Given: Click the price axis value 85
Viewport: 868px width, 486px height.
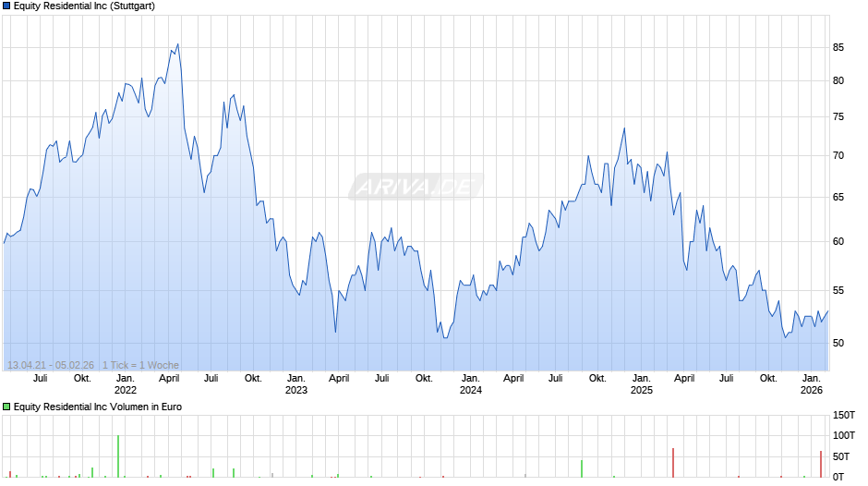Looking at the screenshot, I should pos(838,48).
